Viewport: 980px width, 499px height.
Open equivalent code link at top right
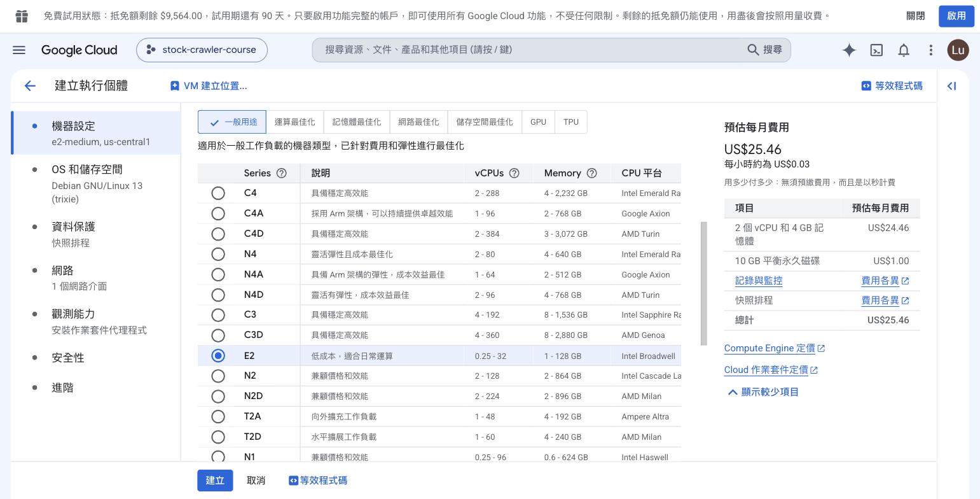click(892, 86)
